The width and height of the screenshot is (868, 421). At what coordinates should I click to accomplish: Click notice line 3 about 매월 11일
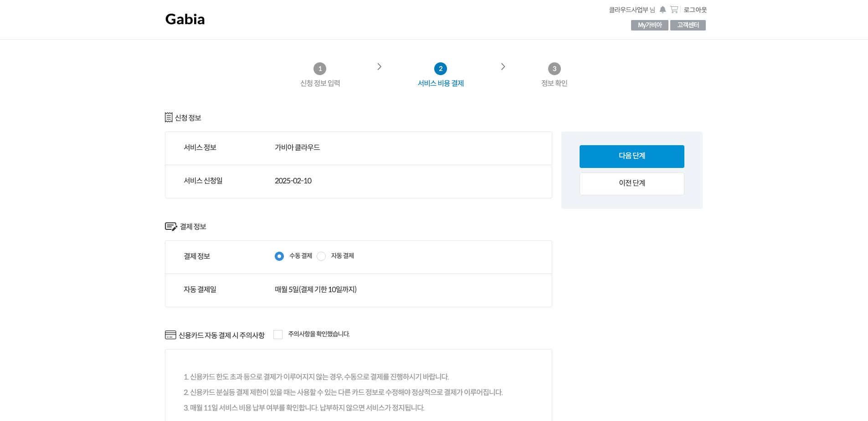(304, 408)
